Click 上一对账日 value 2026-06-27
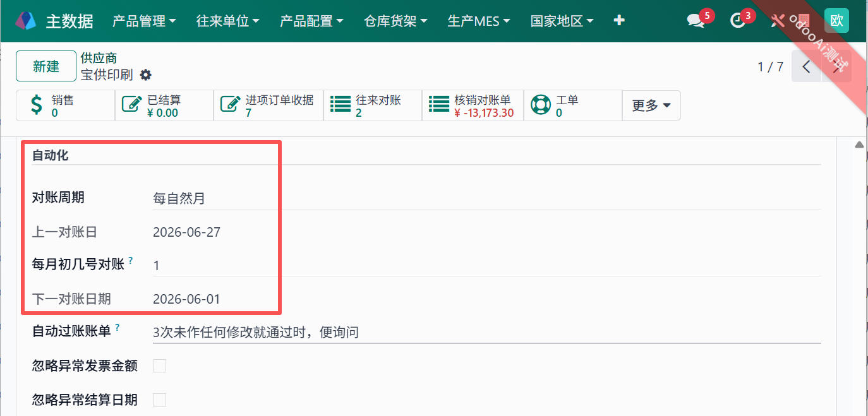 (x=187, y=232)
